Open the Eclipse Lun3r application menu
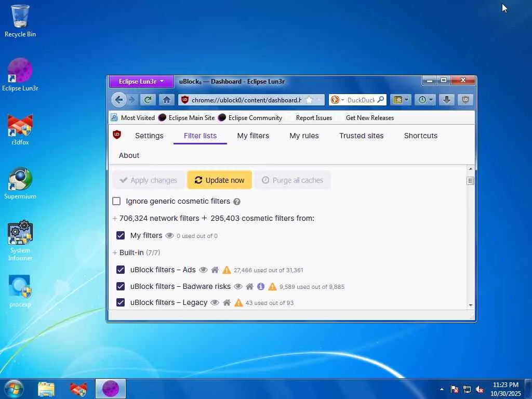 (x=141, y=82)
